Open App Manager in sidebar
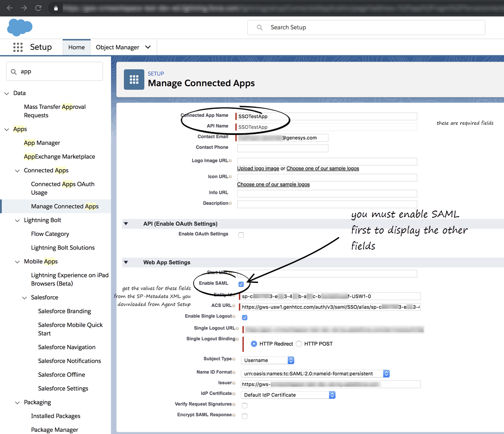 (42, 143)
